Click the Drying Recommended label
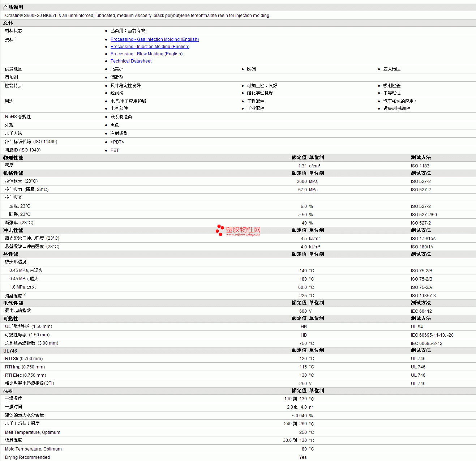The width and height of the screenshot is (476, 461). (27, 457)
